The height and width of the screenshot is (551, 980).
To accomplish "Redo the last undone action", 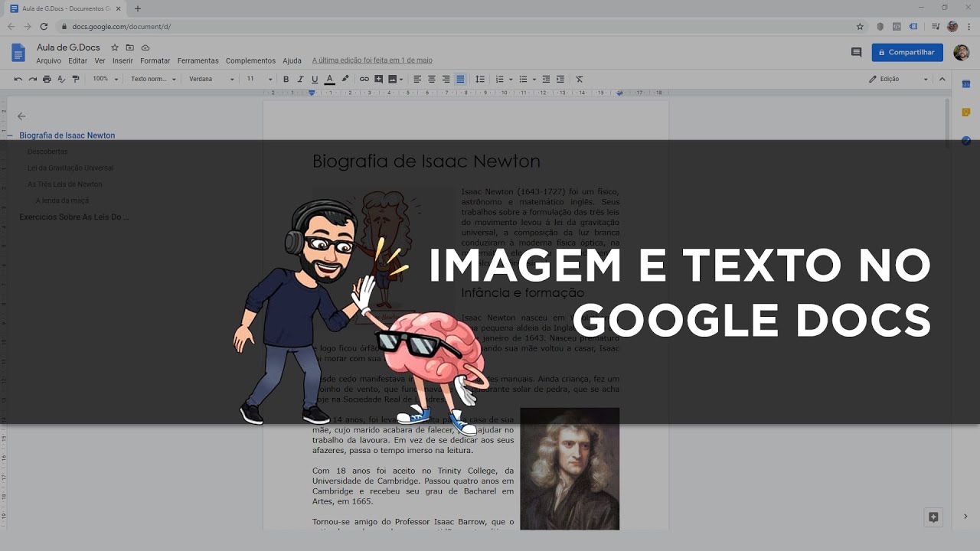I will [x=32, y=79].
